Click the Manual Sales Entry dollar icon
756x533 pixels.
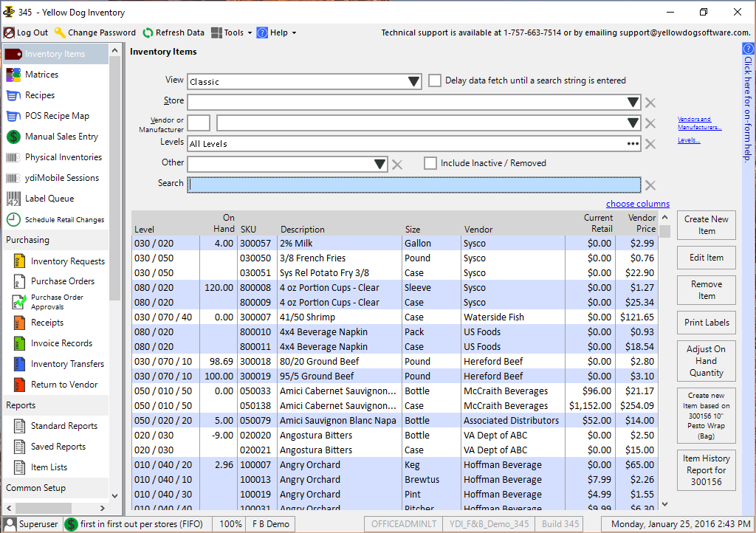coord(13,137)
